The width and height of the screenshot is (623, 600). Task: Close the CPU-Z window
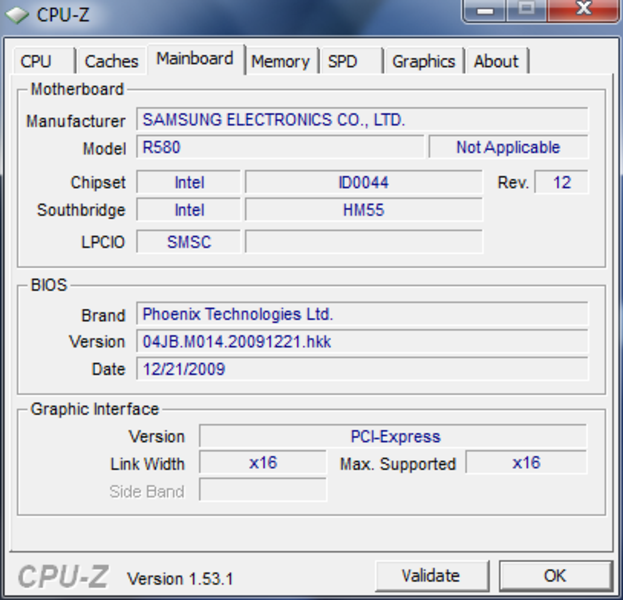(583, 10)
